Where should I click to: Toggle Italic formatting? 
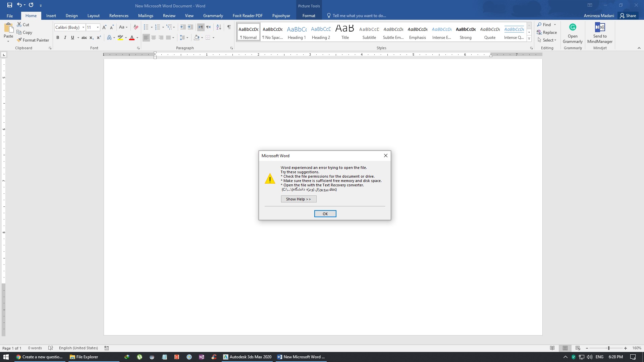65,38
